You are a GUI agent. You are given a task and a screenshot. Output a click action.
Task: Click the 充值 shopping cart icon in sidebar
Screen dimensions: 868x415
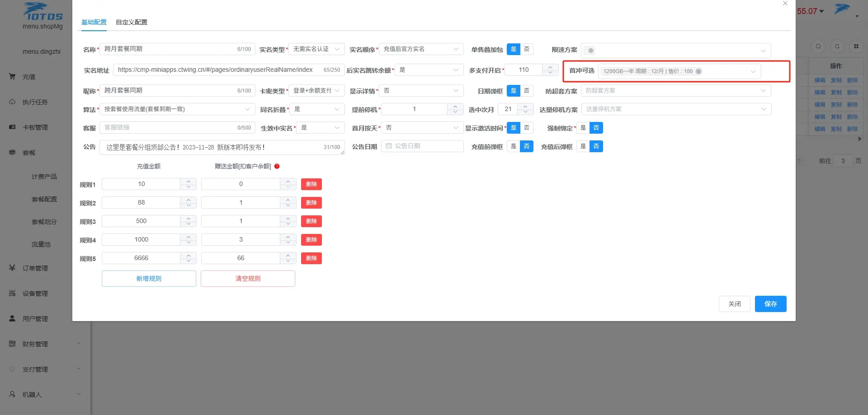[x=12, y=77]
